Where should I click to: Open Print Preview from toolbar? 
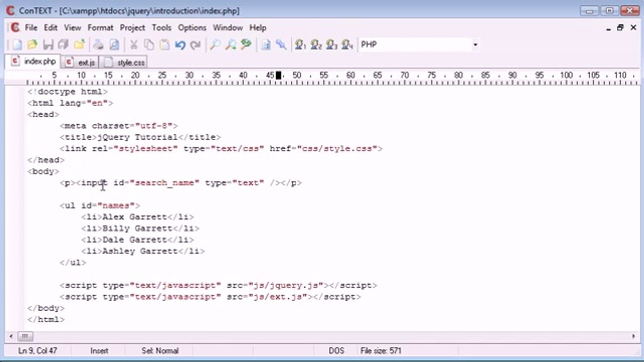[x=114, y=45]
